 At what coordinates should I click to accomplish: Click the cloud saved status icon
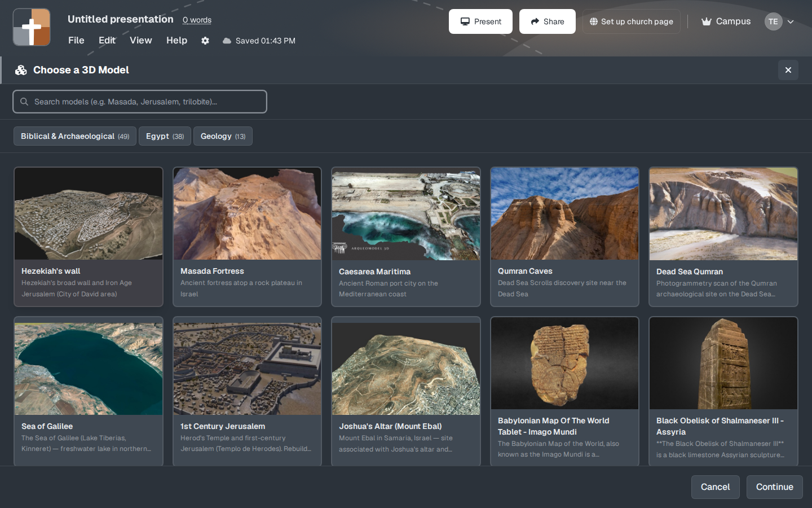(227, 41)
